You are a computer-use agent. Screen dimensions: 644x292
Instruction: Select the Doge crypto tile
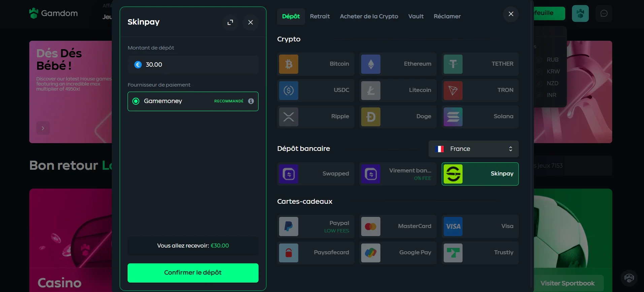[x=398, y=117]
